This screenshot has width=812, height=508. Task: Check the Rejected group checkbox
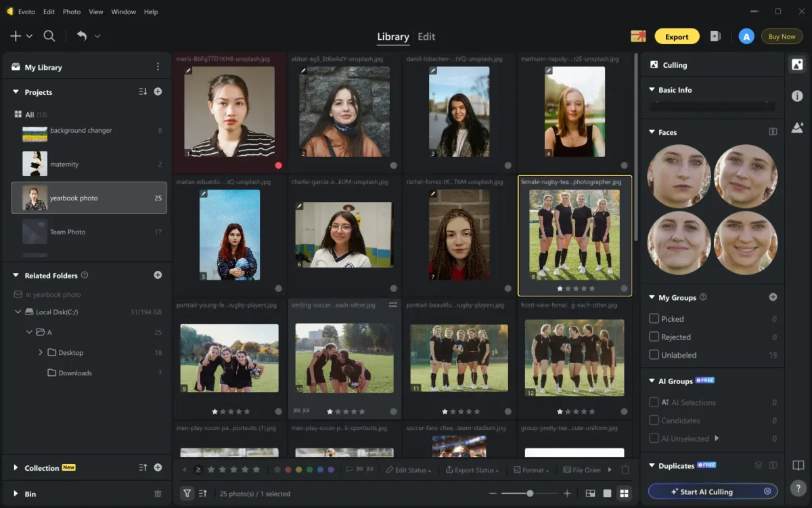pos(654,337)
